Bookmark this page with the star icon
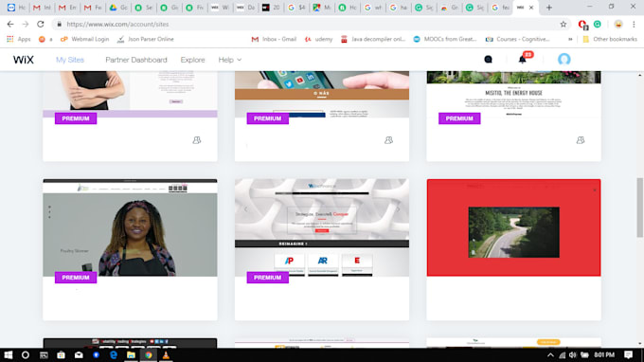This screenshot has height=362, width=644. click(563, 25)
